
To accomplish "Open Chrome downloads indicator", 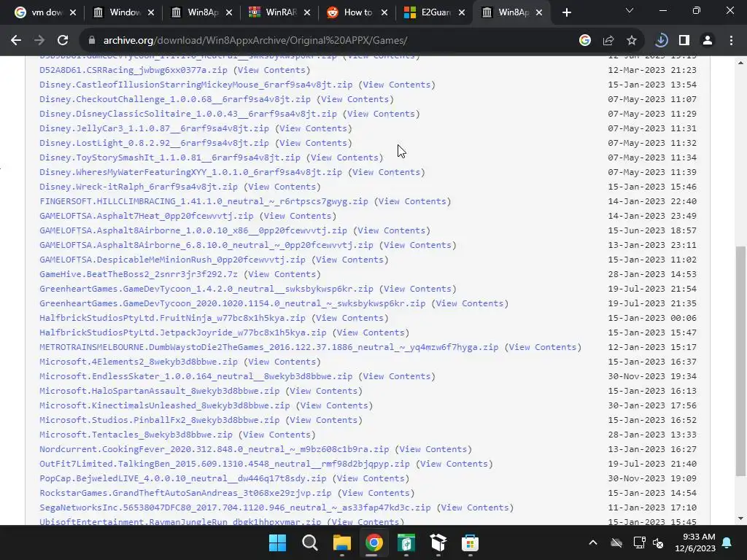I will click(x=661, y=41).
